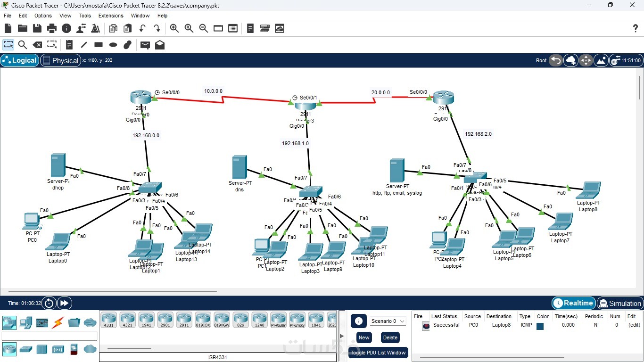Click the device search field under category icons
The height and width of the screenshot is (362, 644).
click(50, 336)
